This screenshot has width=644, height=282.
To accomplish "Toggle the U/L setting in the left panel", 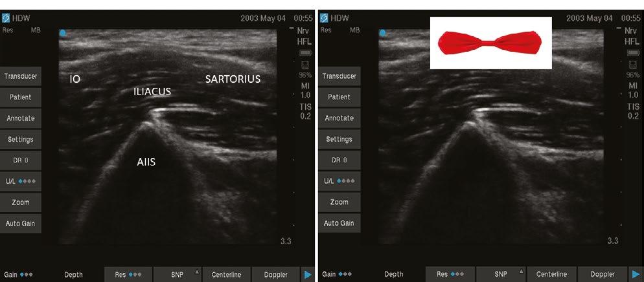I will [21, 181].
